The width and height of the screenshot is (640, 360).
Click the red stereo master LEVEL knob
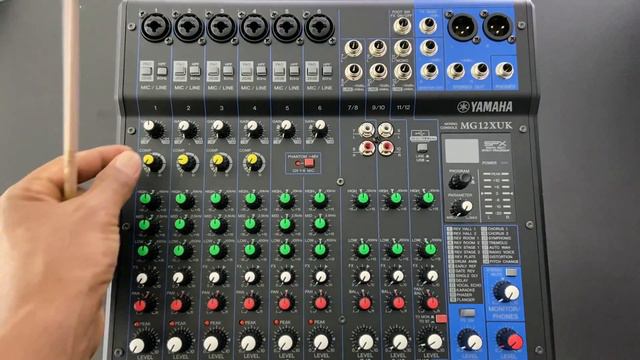tap(510, 340)
